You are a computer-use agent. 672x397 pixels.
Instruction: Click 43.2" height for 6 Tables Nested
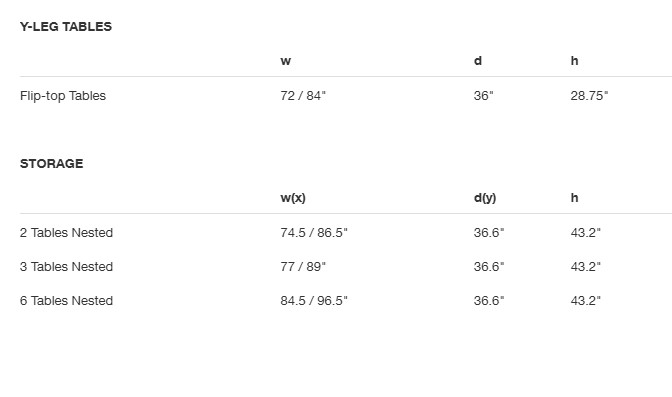pos(585,301)
